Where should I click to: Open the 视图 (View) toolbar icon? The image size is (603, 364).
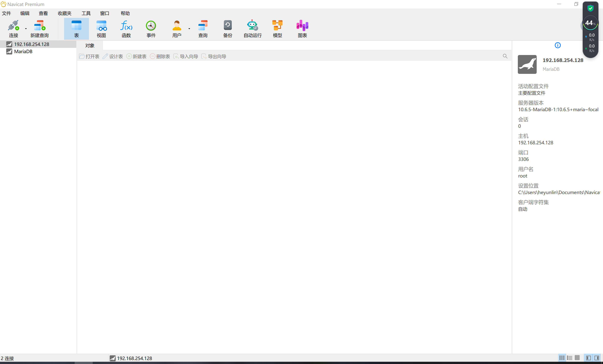[101, 29]
